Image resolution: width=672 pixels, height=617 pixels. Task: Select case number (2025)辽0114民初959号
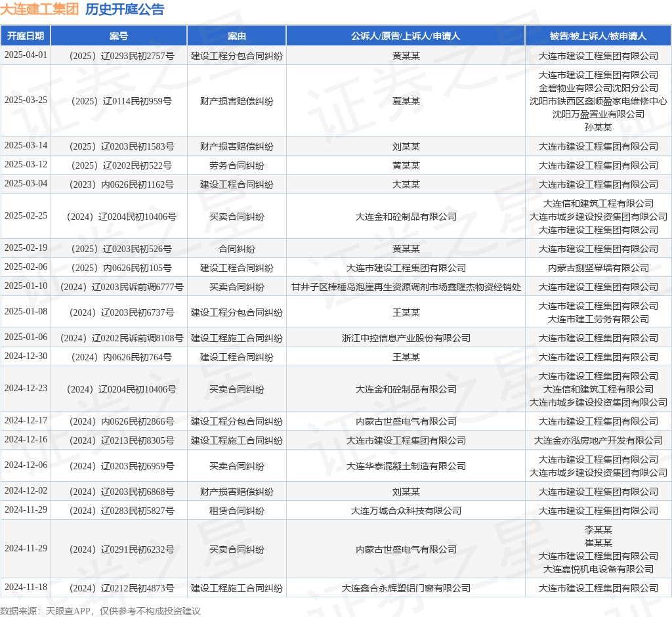[x=121, y=101]
